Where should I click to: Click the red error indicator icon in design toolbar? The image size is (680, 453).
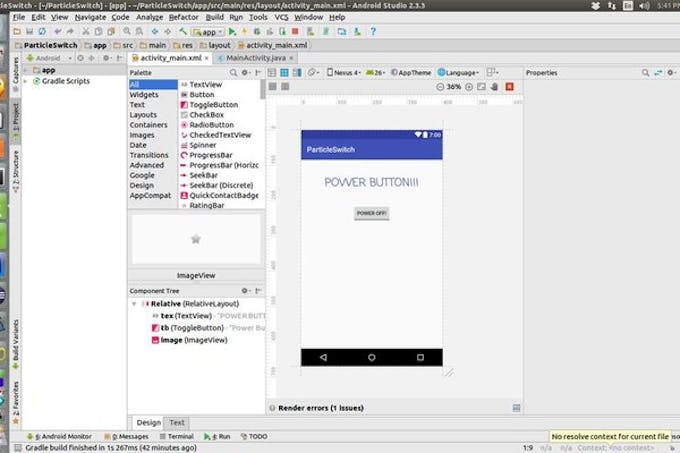coord(510,87)
